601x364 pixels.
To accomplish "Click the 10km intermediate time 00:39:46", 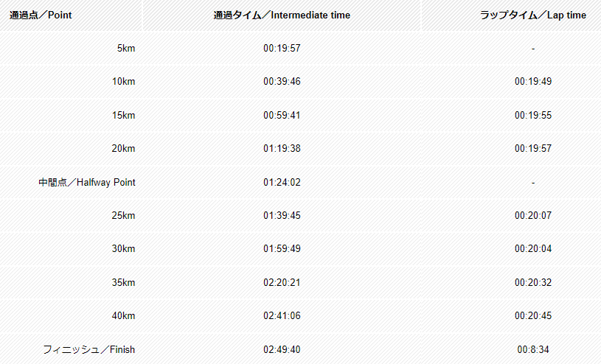I will [282, 82].
